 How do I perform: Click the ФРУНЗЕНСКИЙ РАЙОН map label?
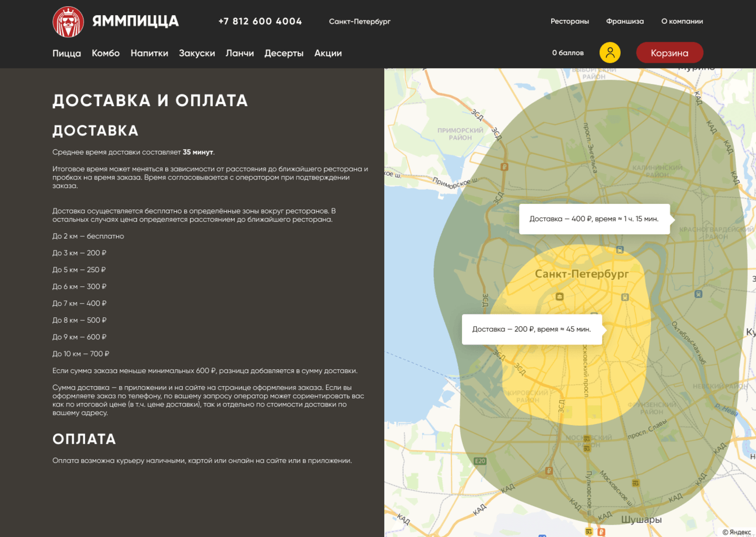tap(652, 408)
